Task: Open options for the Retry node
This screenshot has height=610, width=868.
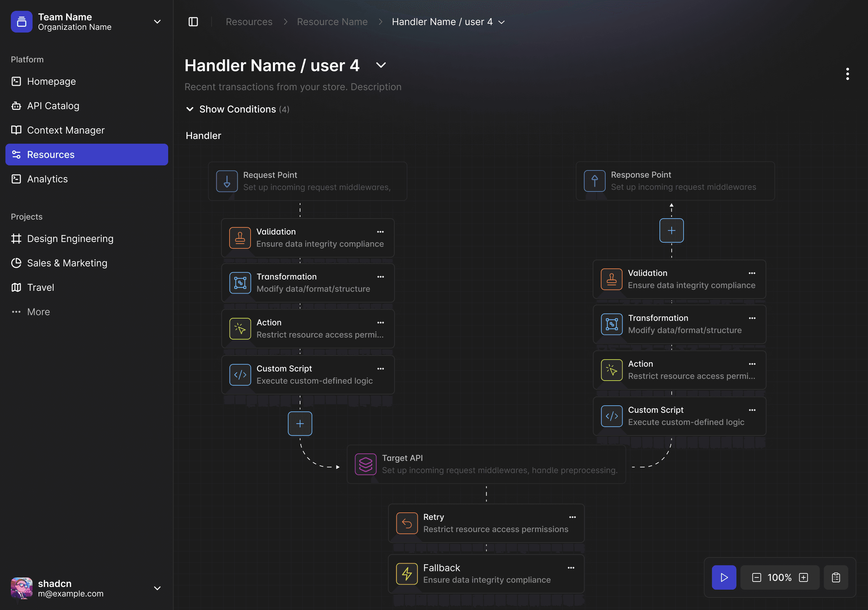Action: [x=572, y=517]
